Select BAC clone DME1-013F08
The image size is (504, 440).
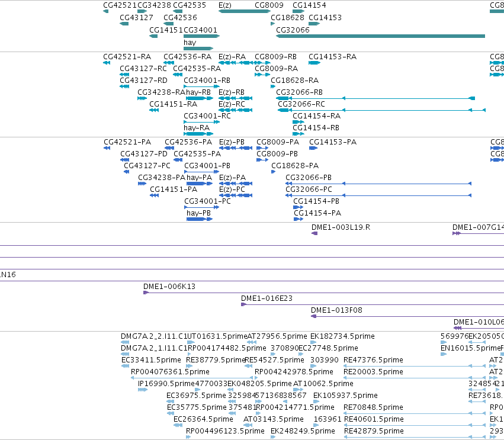coord(336,310)
